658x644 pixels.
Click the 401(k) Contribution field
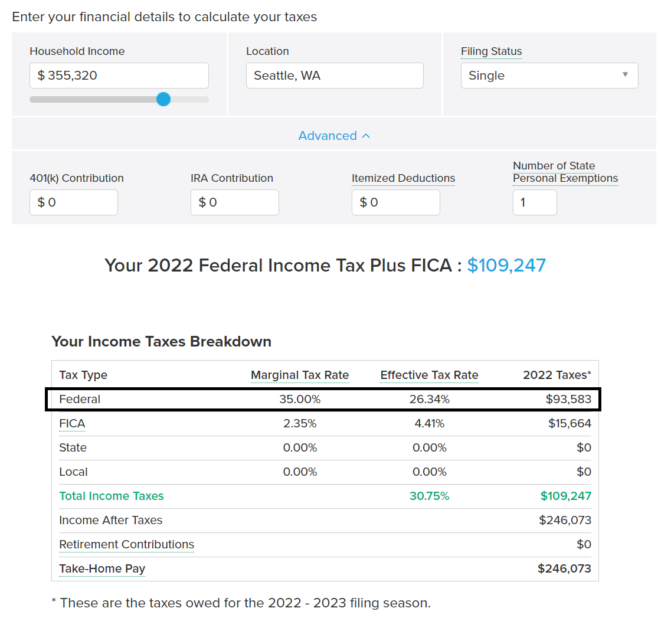[73, 202]
